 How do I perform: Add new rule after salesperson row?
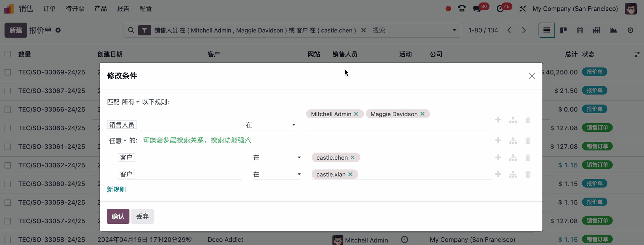pyautogui.click(x=498, y=120)
